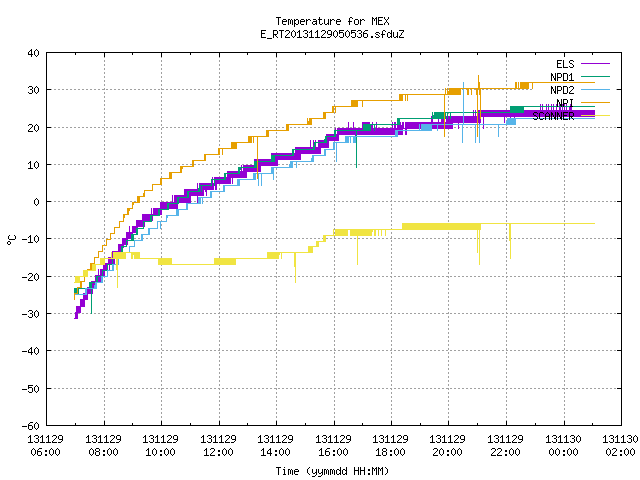This screenshot has height=480, width=640.
Task: Click the x-axis tick label 131129 10:00
Action: pos(160,446)
